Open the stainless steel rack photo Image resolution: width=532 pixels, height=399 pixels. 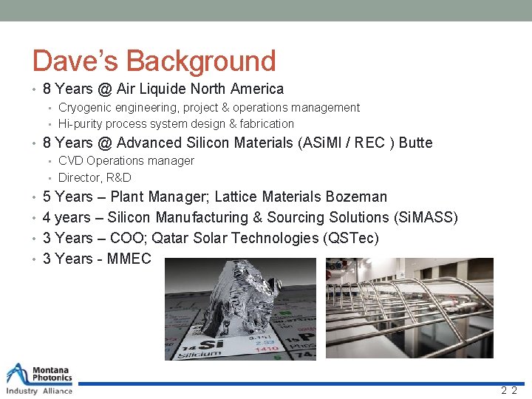[x=409, y=307]
